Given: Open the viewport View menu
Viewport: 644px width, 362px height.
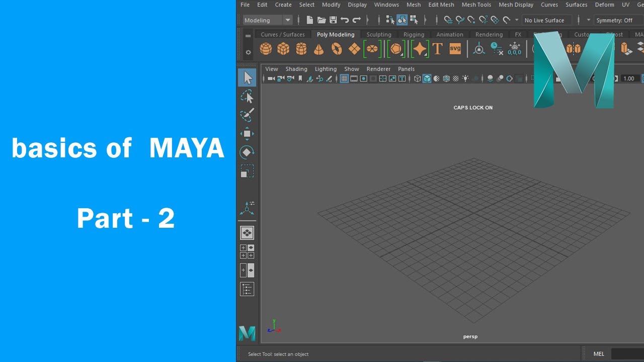Looking at the screenshot, I should [x=272, y=69].
